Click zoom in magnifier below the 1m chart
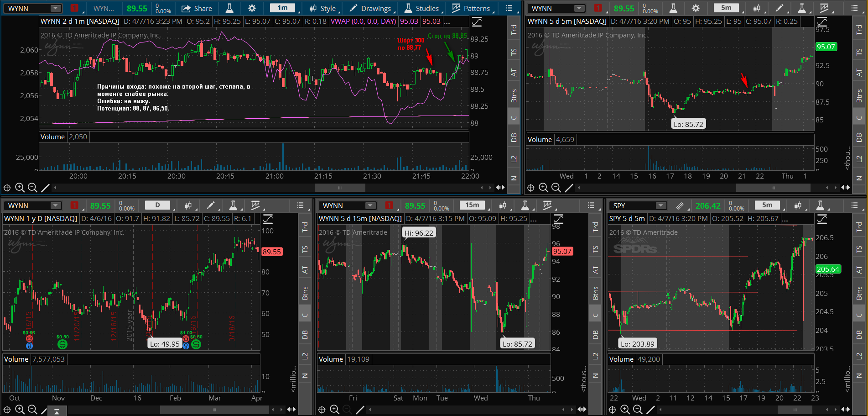Image resolution: width=868 pixels, height=416 pixels. (20, 187)
